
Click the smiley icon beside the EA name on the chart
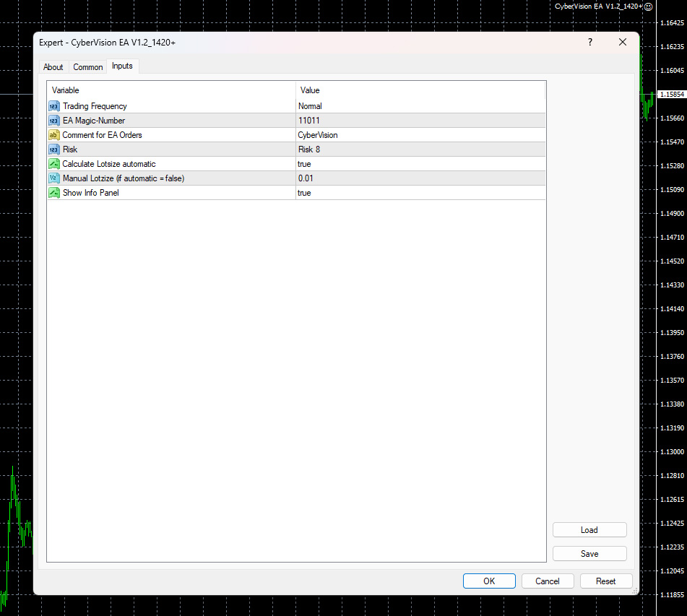pyautogui.click(x=649, y=6)
